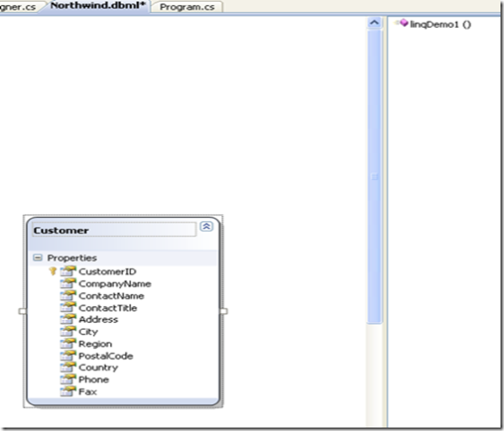The image size is (504, 431).
Task: Select the CustomerID property
Action: 108,271
